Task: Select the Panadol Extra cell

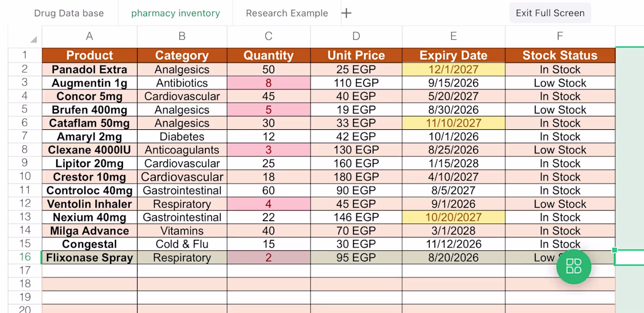Action: (x=90, y=69)
